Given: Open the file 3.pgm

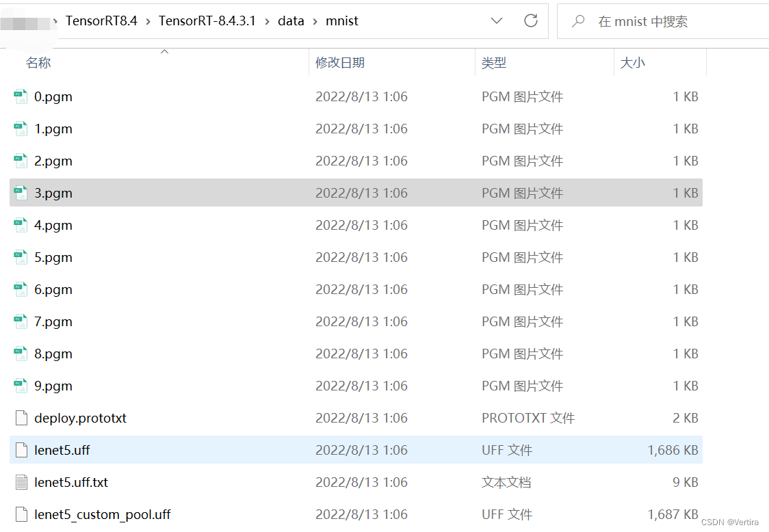Looking at the screenshot, I should 53,193.
